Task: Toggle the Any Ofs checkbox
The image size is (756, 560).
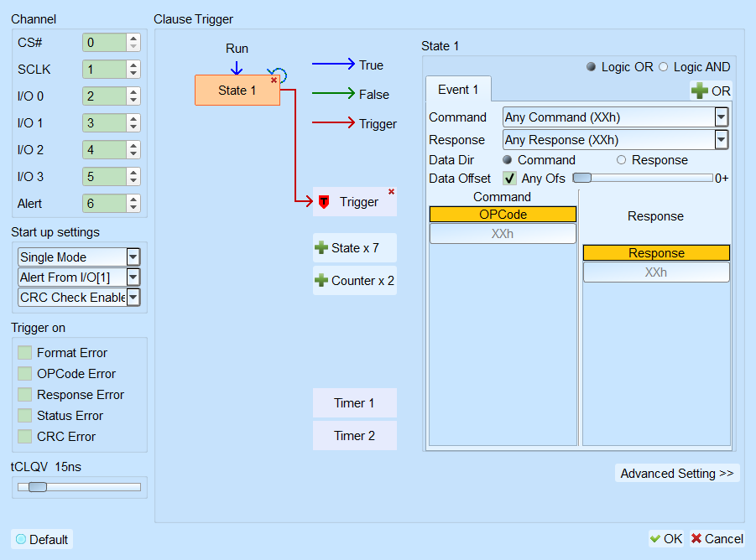Action: tap(509, 179)
